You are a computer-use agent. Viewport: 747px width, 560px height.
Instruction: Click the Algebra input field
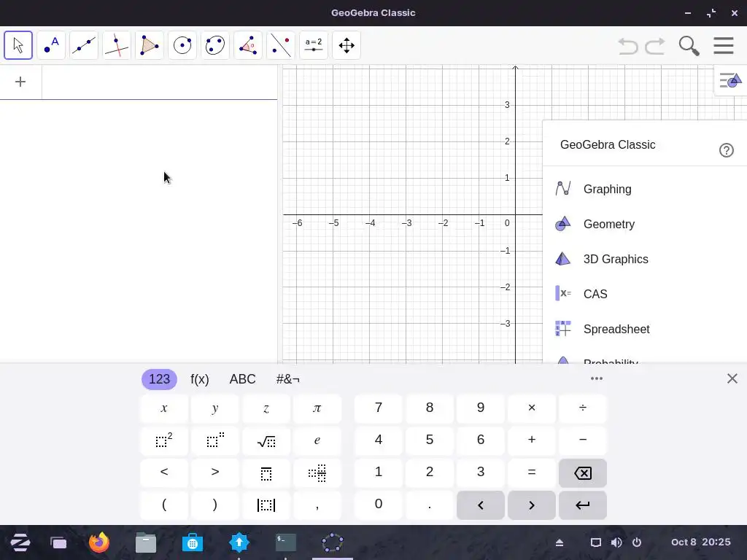(x=160, y=82)
